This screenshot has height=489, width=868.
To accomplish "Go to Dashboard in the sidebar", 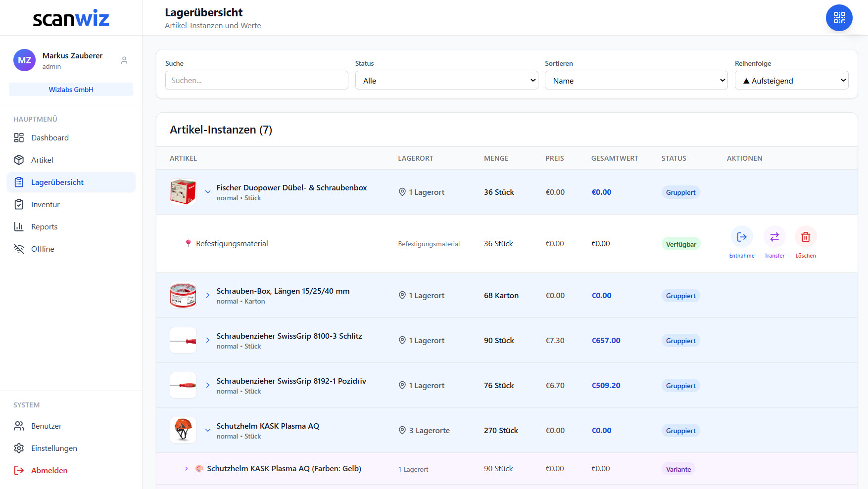I will (49, 138).
